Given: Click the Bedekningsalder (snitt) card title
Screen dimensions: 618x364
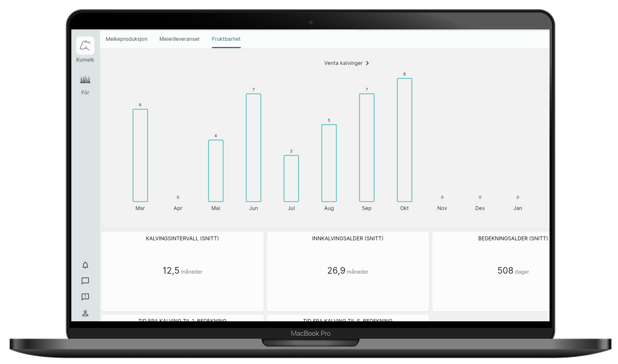Looking at the screenshot, I should (x=513, y=238).
